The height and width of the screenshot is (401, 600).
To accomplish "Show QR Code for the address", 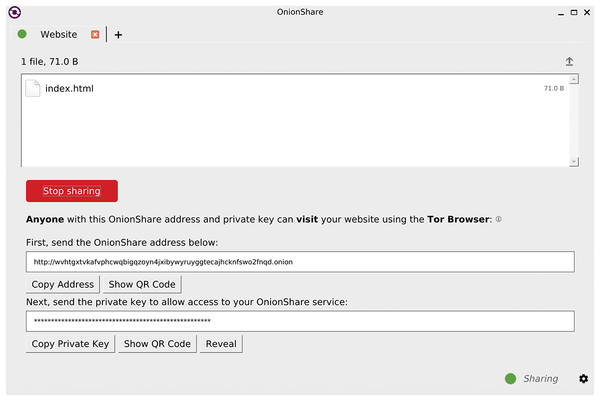I will click(142, 284).
